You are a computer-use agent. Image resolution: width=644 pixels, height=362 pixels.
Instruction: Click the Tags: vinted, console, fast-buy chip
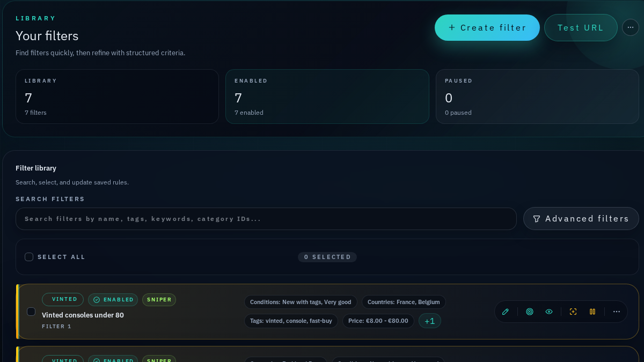[x=291, y=321]
